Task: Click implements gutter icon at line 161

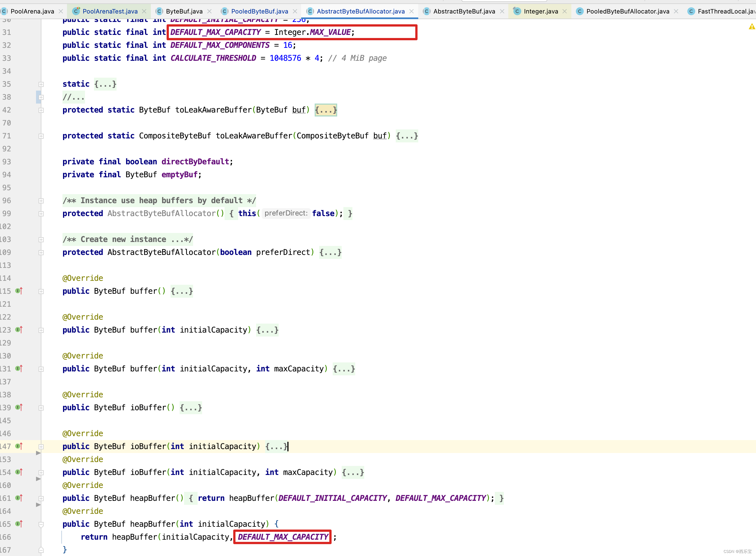Action: click(x=19, y=498)
